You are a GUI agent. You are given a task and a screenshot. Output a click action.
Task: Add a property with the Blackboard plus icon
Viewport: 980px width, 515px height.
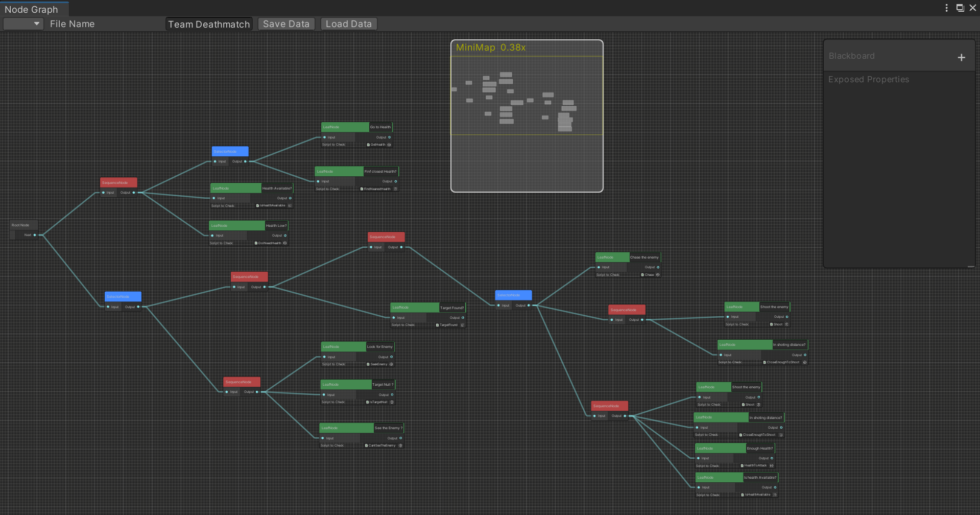[x=962, y=58]
